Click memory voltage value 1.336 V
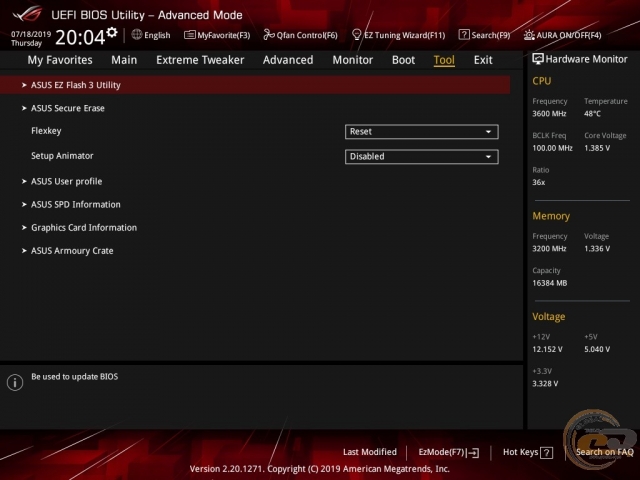 point(597,249)
